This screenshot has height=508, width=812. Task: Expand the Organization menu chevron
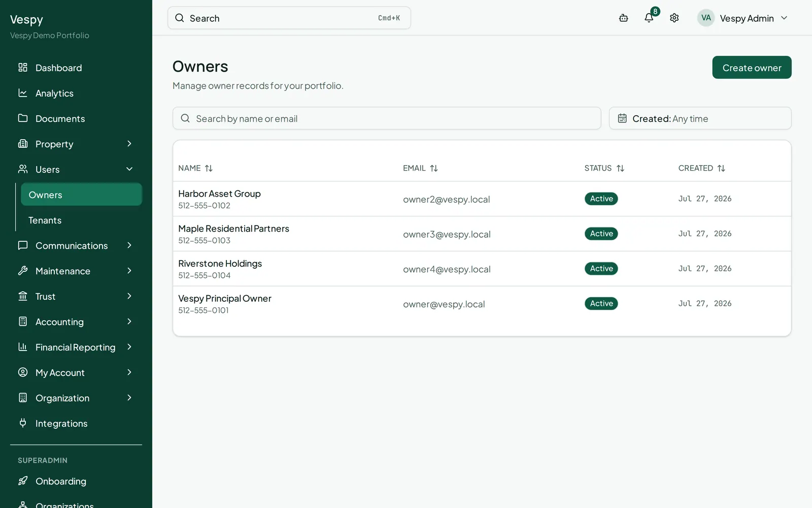pos(129,398)
